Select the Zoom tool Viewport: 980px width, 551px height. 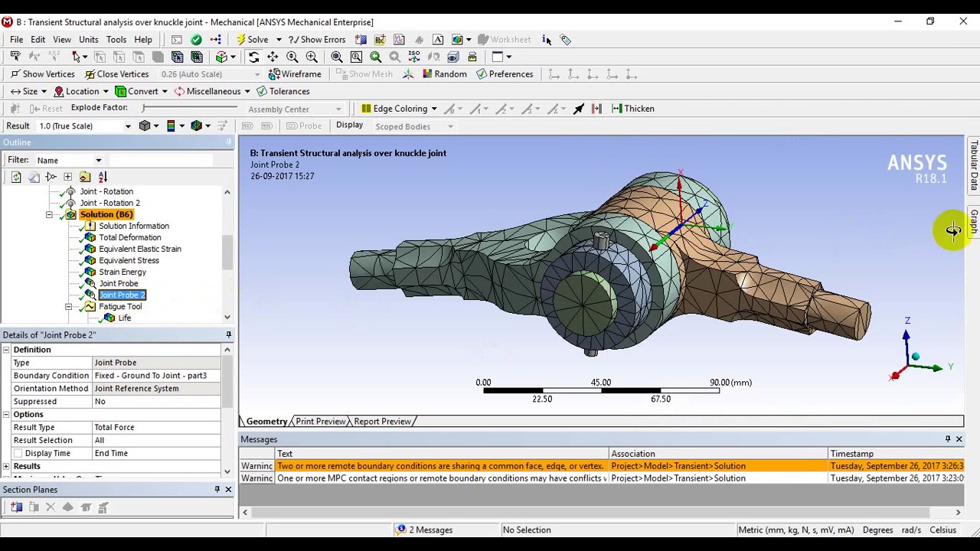[292, 57]
